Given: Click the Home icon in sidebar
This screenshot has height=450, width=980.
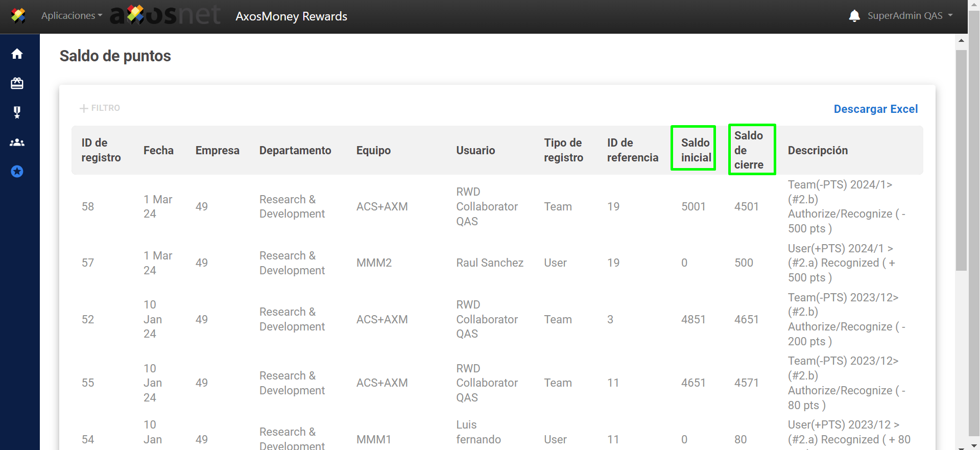Looking at the screenshot, I should pyautogui.click(x=17, y=54).
